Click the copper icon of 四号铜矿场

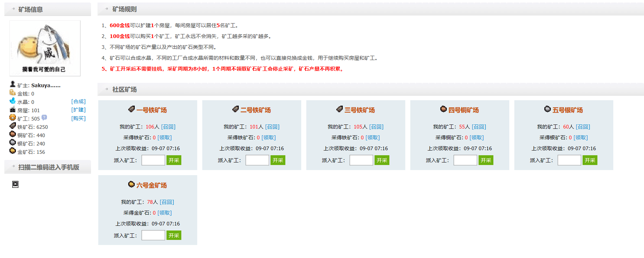pos(444,109)
